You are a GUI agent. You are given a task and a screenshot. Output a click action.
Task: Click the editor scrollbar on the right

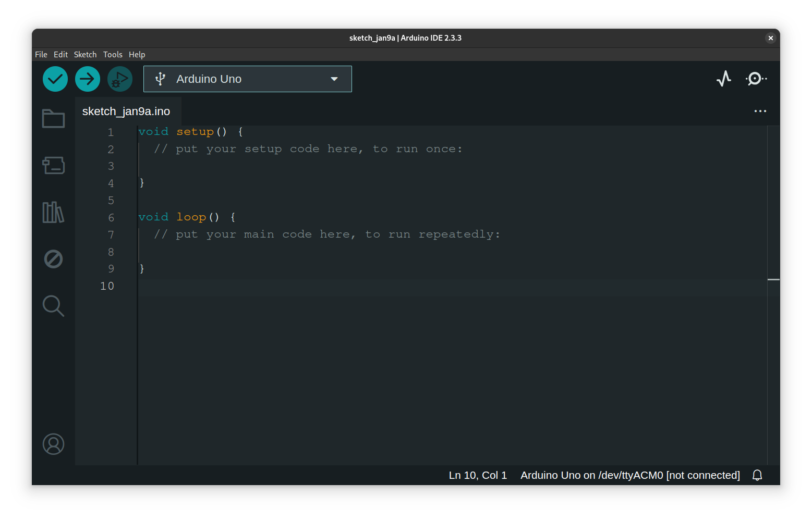(x=773, y=280)
